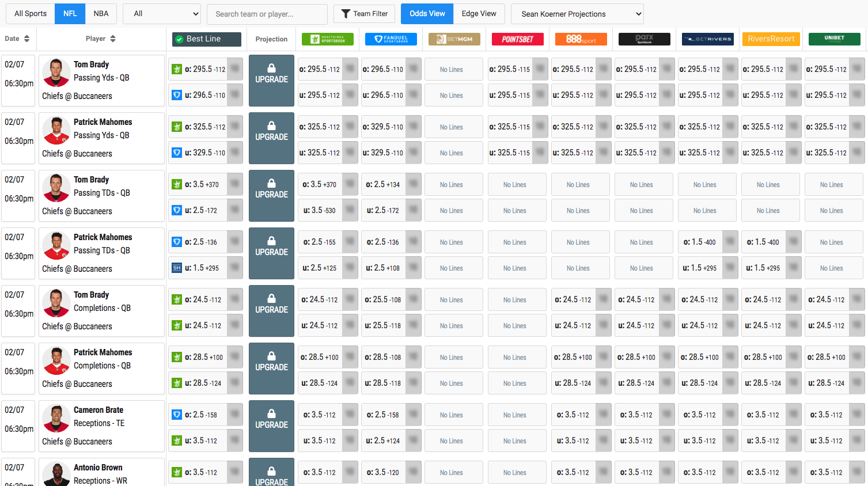Click DraftKings icon beside Cameron Brate best under 3.5 -112
The image size is (868, 486).
click(177, 441)
